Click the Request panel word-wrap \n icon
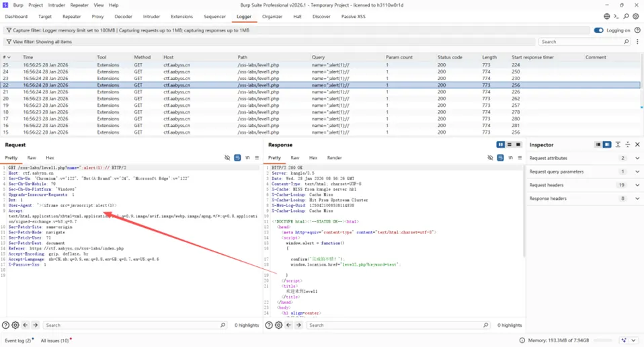This screenshot has height=347, width=644. [x=247, y=157]
